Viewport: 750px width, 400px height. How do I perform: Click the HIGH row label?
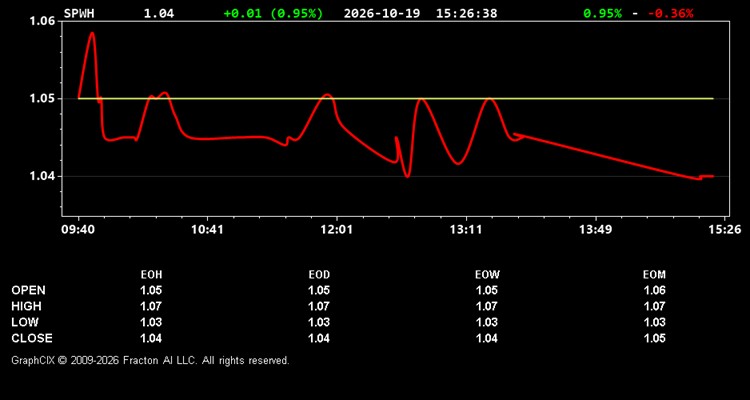coord(26,306)
